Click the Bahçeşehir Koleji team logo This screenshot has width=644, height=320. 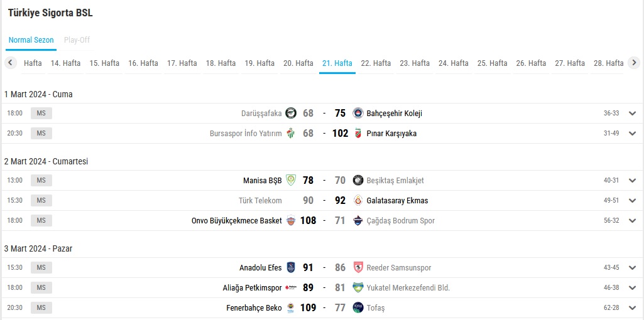coord(358,113)
